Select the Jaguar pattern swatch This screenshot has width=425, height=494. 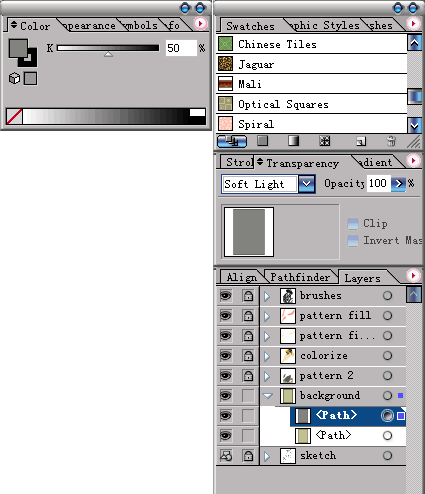312,64
